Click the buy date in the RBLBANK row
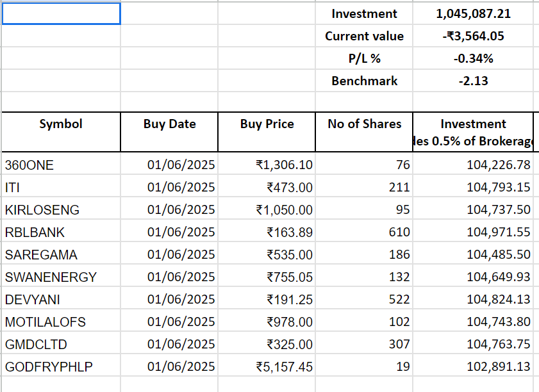Screen dimensions: 539x392 [169, 232]
